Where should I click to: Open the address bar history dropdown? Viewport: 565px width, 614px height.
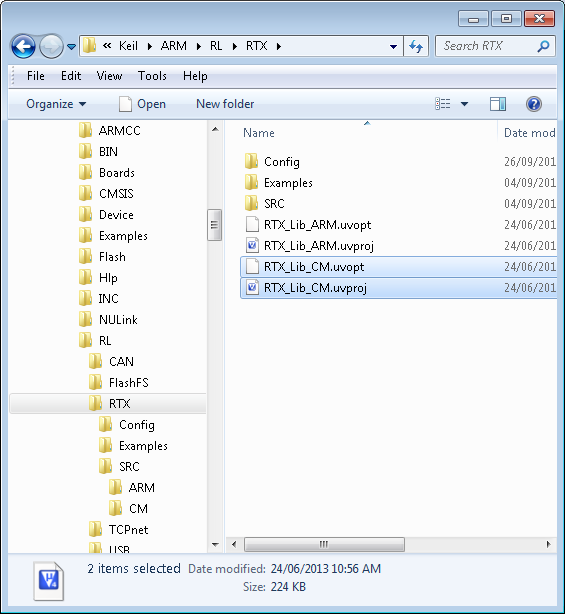[x=394, y=47]
